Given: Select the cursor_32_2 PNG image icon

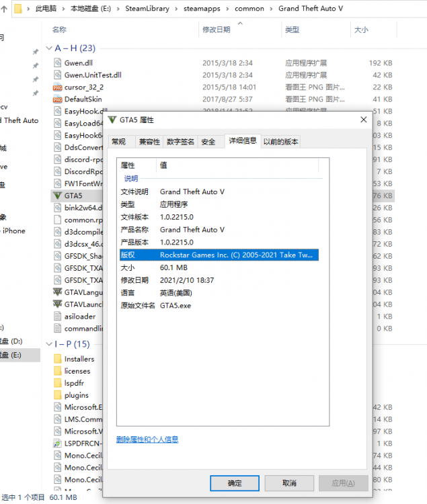Looking at the screenshot, I should [x=57, y=87].
